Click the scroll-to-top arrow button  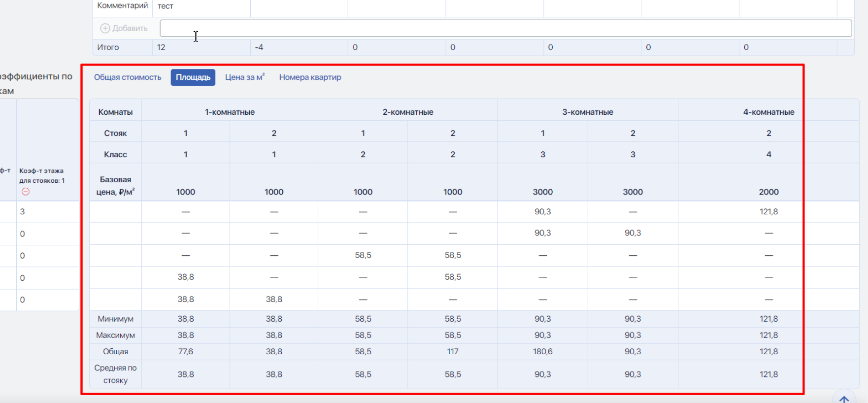844,399
